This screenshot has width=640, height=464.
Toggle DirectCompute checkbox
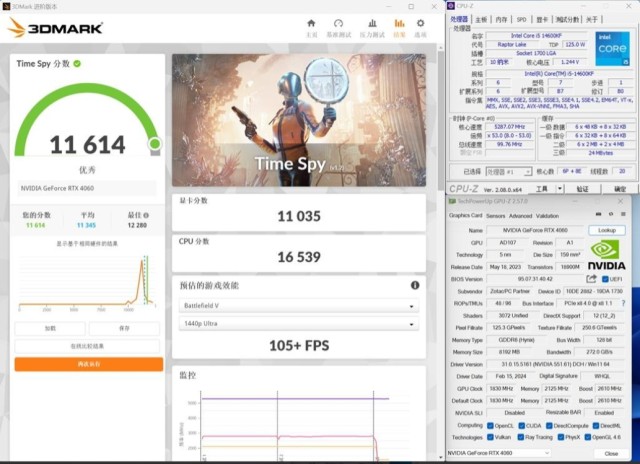[x=549, y=426]
